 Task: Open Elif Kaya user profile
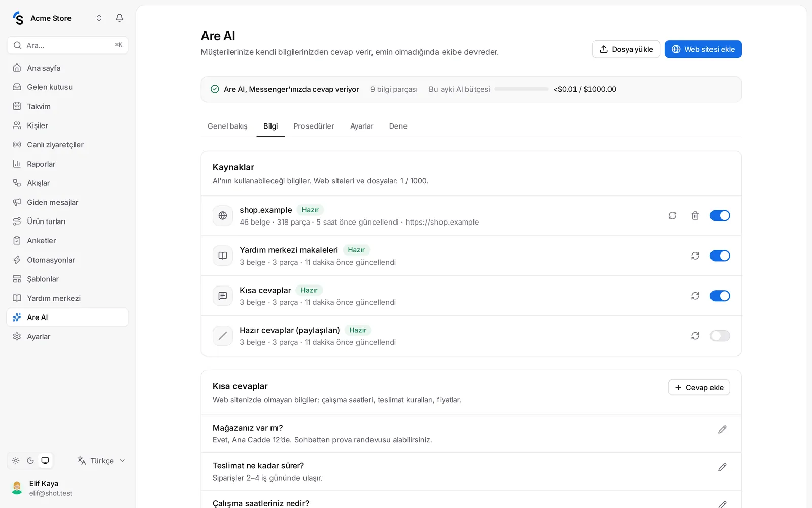[67, 488]
